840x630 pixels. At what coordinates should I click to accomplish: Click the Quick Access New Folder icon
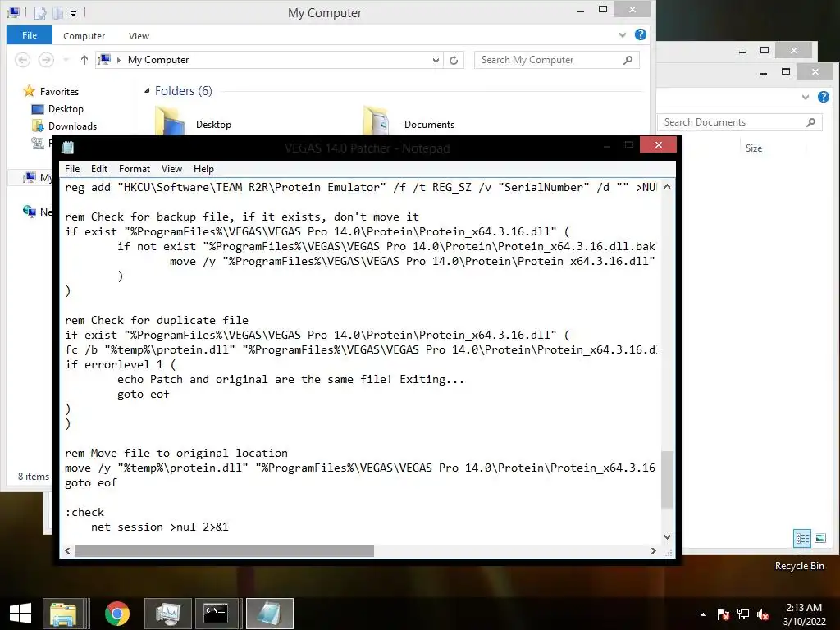click(x=57, y=12)
